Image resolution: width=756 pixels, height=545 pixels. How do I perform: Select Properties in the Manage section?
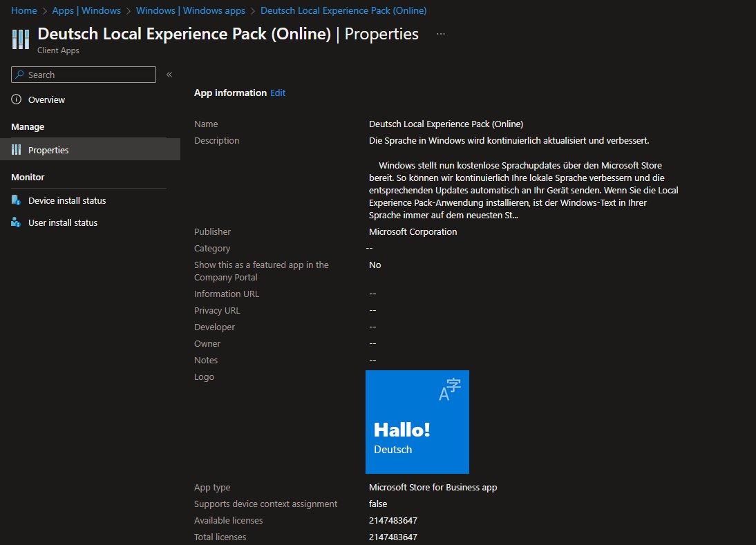pyautogui.click(x=48, y=150)
